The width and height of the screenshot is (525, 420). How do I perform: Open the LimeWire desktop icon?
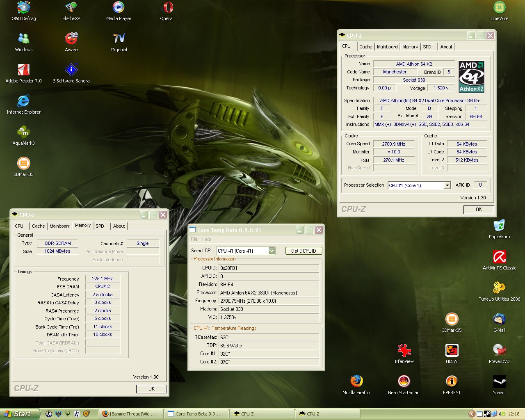coord(499,11)
